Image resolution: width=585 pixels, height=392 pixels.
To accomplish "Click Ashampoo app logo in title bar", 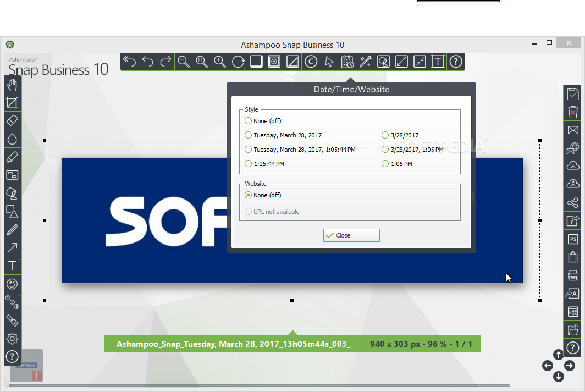I will tap(10, 45).
